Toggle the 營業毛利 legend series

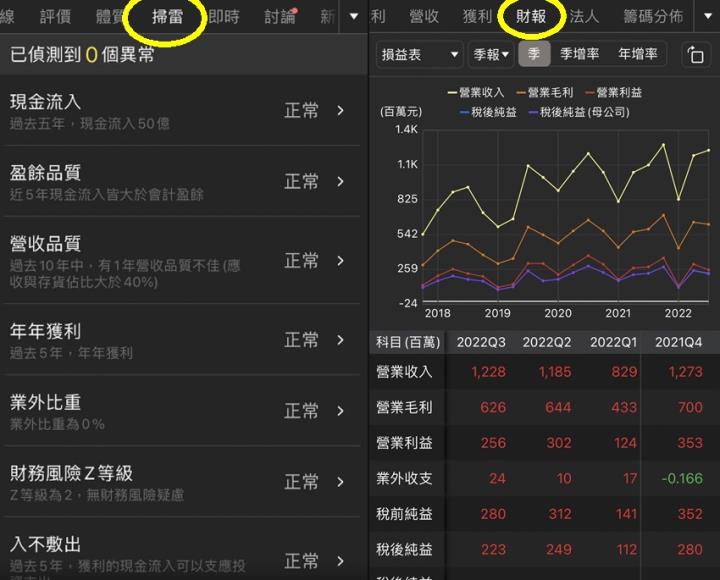[545, 93]
